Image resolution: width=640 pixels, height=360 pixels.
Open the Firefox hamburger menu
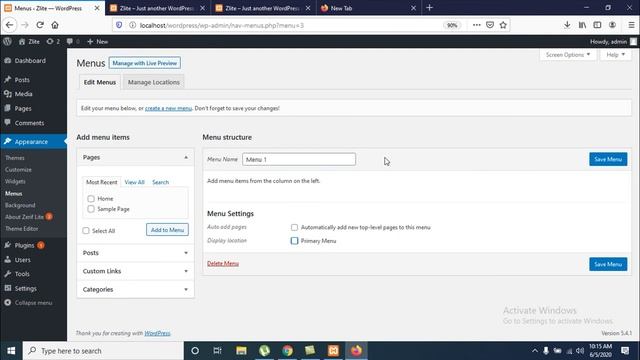[x=631, y=25]
